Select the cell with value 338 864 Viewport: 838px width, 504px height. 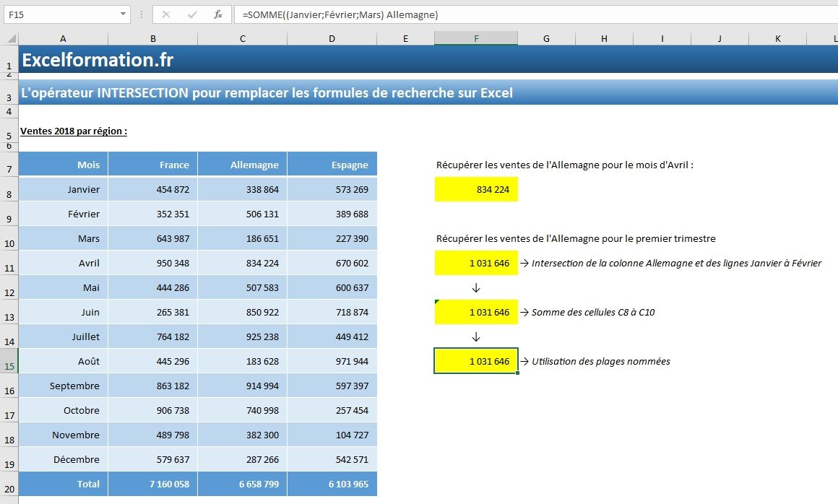pos(243,189)
